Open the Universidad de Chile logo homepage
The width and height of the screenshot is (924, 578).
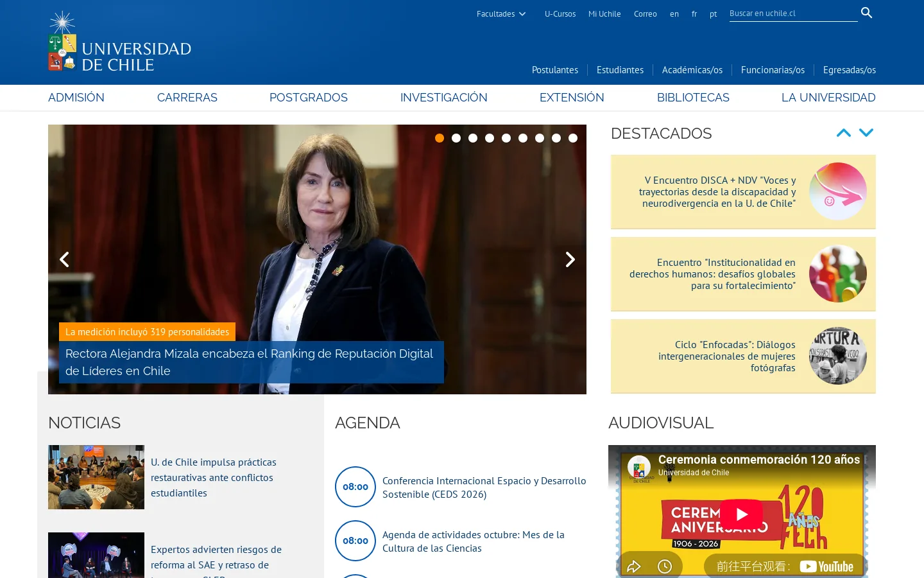pyautogui.click(x=120, y=41)
